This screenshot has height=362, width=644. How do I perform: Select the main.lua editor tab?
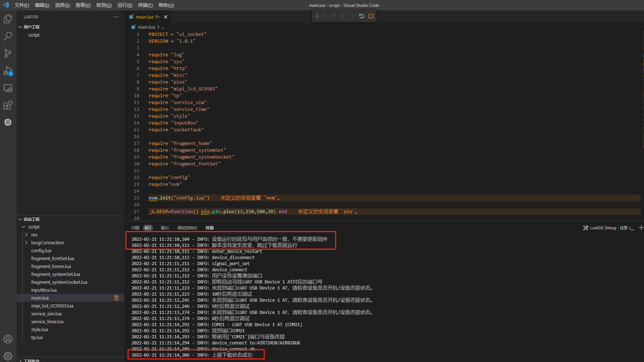pos(148,17)
